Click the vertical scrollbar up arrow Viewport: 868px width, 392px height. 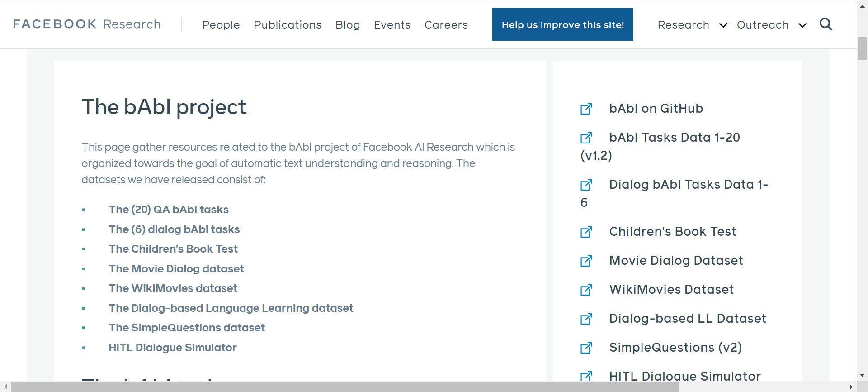coord(862,5)
